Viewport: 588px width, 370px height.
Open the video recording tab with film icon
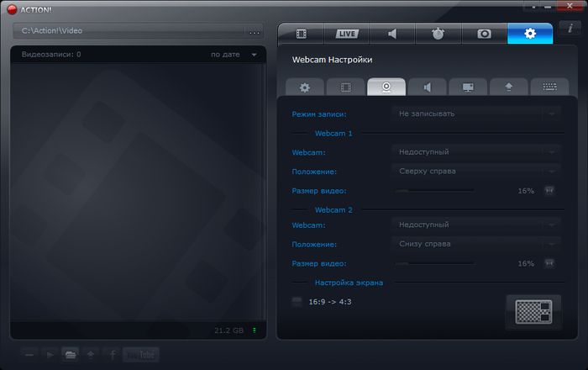301,34
